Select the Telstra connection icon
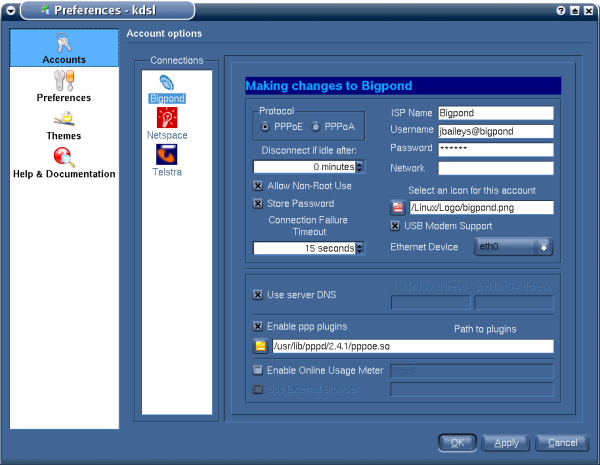The image size is (600, 465). tap(166, 154)
